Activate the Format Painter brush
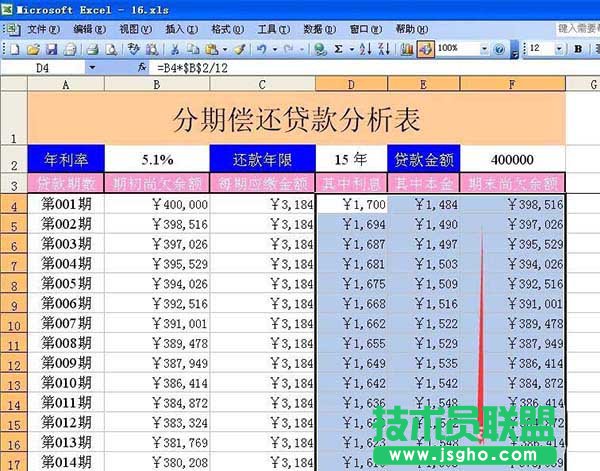 pyautogui.click(x=240, y=49)
